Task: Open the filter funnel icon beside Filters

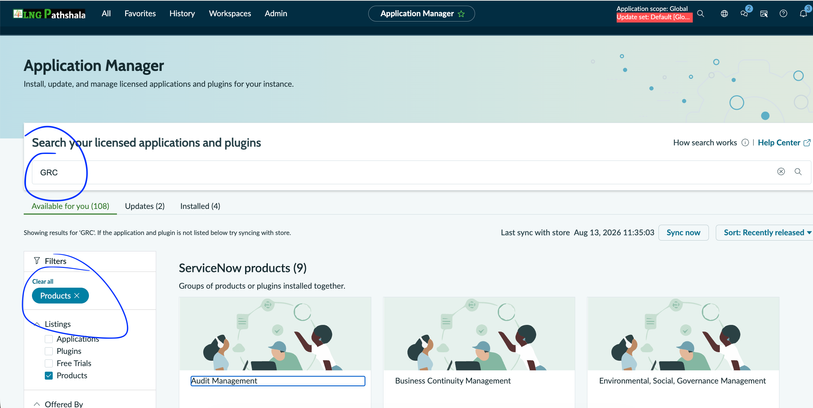Action: click(x=37, y=261)
